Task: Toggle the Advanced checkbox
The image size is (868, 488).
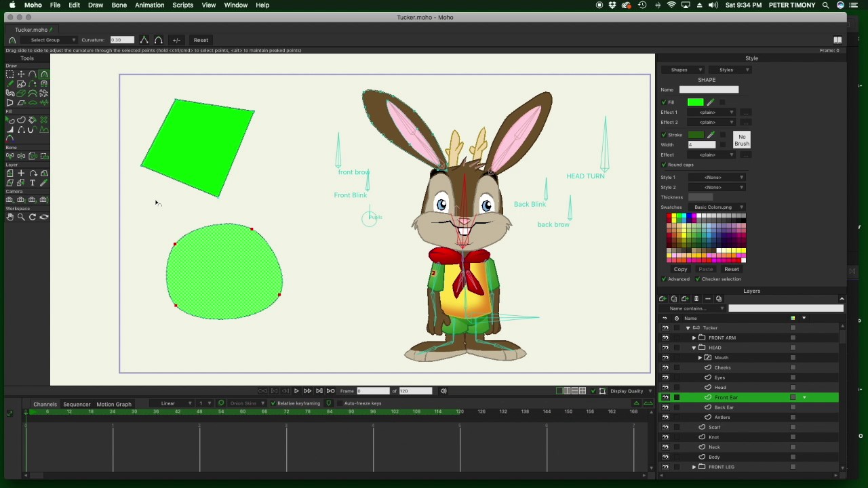Action: pyautogui.click(x=664, y=279)
